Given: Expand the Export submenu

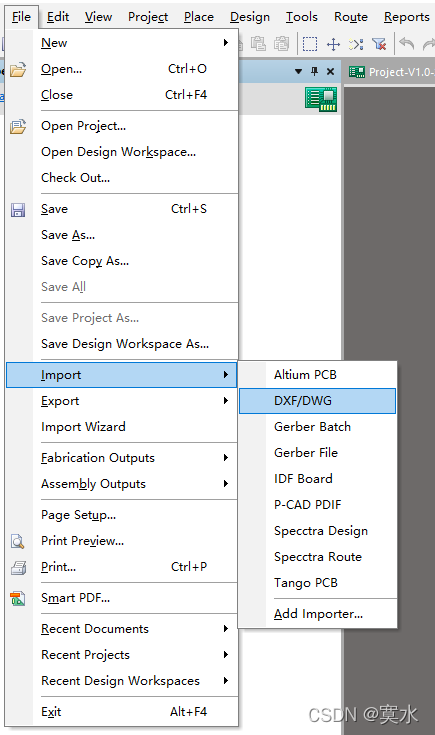Looking at the screenshot, I should (x=122, y=401).
